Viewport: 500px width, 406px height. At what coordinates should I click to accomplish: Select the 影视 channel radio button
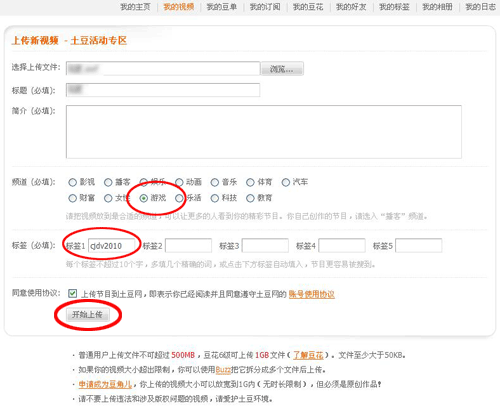[72, 182]
